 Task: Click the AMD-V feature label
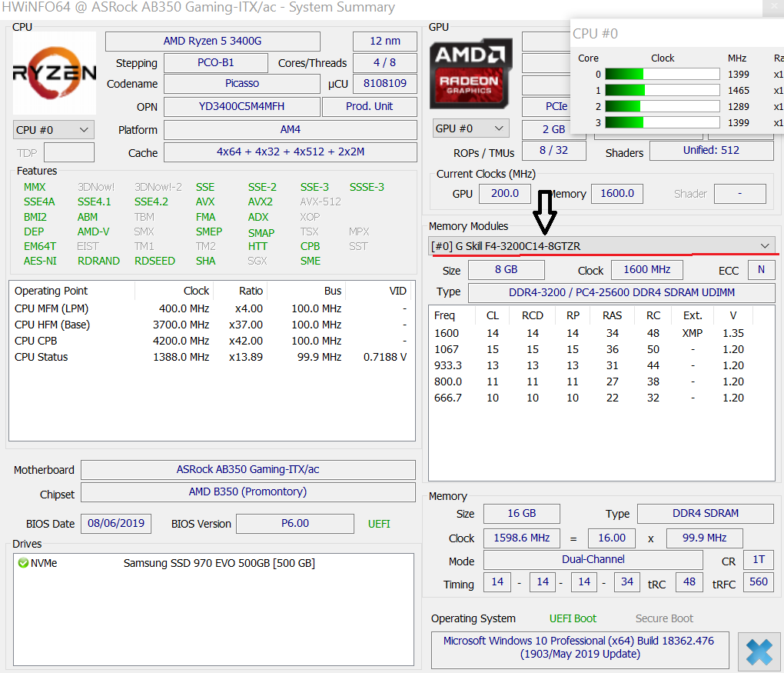point(94,232)
